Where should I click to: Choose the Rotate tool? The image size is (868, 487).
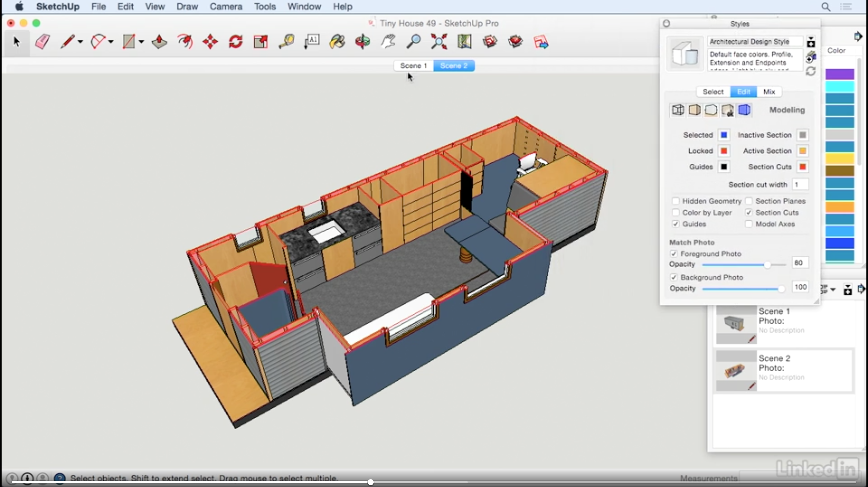235,42
